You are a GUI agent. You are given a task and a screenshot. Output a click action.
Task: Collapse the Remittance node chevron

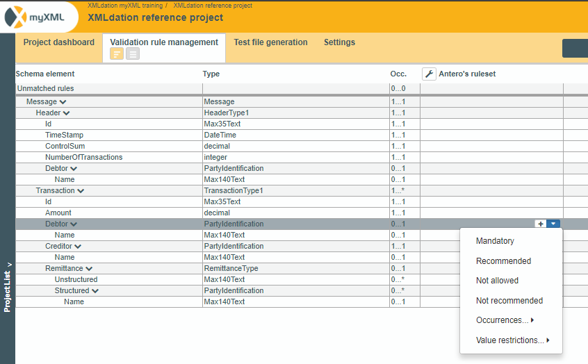[x=89, y=269]
